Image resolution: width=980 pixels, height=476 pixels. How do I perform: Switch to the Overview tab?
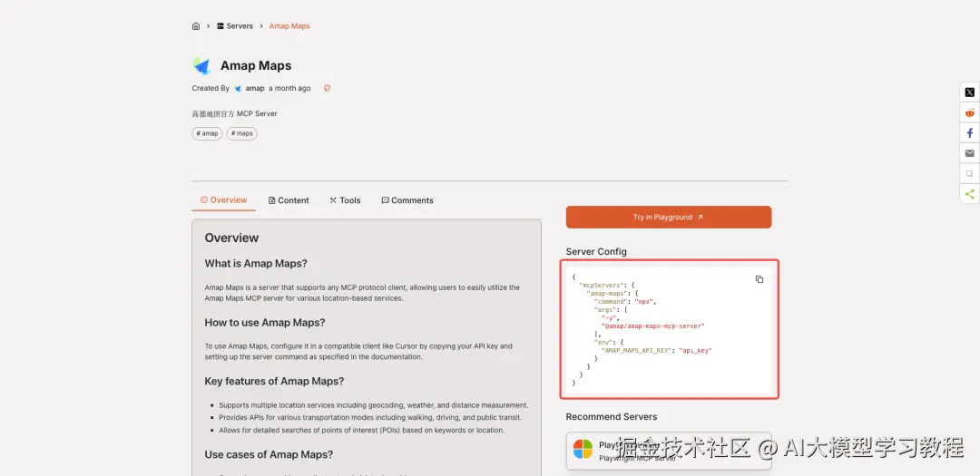click(224, 200)
